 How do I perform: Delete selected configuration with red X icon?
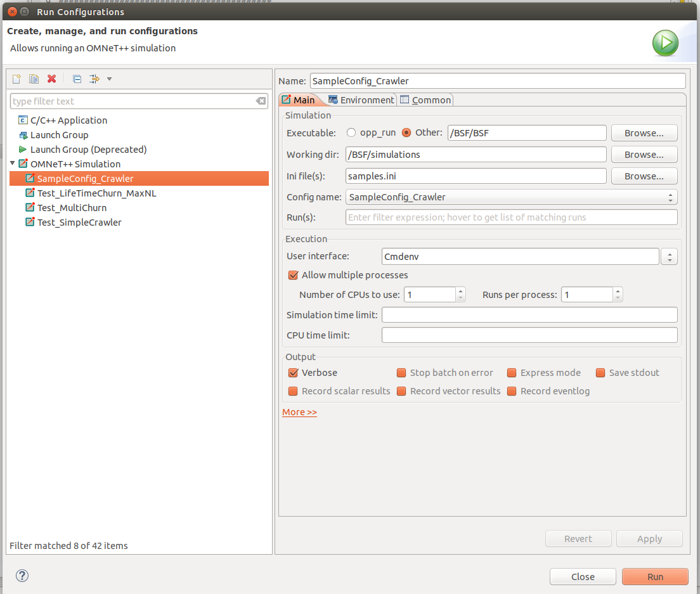click(x=52, y=79)
